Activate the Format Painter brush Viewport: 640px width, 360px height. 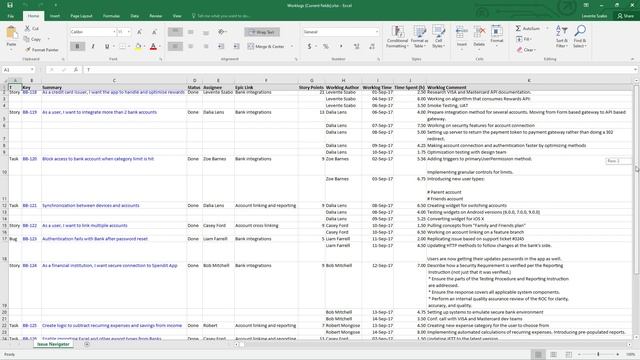[x=42, y=50]
